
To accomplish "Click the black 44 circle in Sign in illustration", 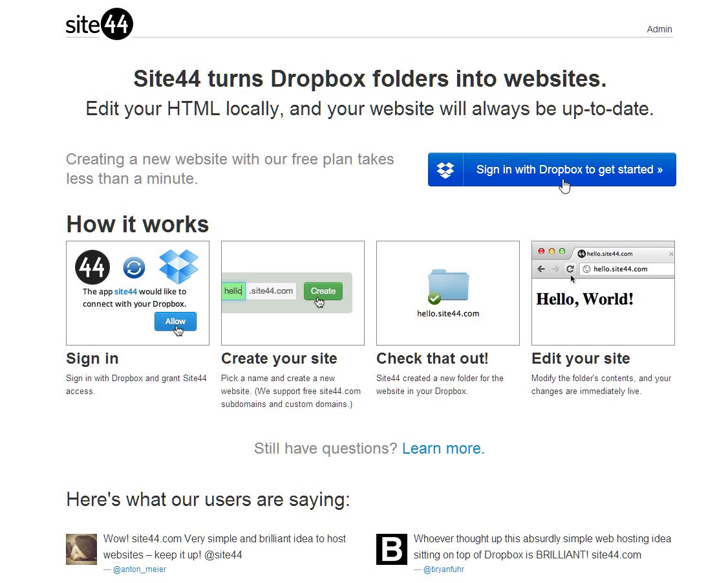I will 92,267.
